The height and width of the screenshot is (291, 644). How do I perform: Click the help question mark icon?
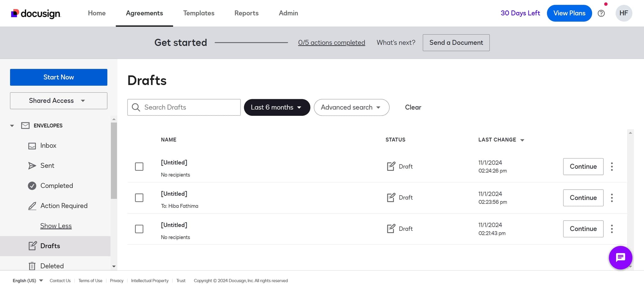pyautogui.click(x=601, y=13)
